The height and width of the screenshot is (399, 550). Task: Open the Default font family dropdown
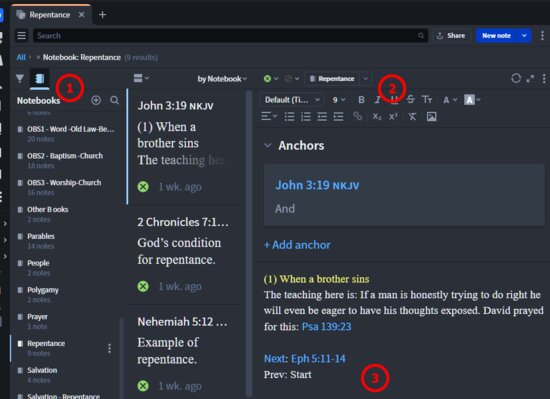pos(292,100)
